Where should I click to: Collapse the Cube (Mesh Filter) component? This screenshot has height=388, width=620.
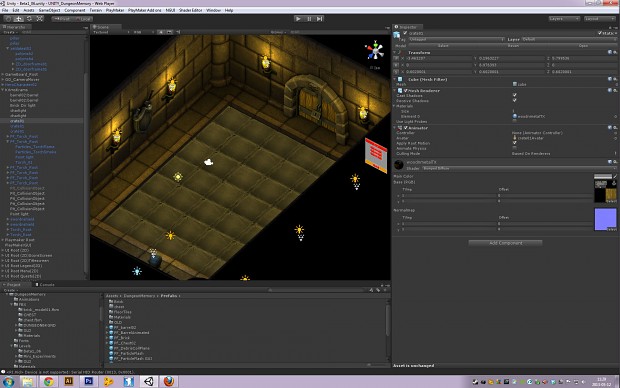395,79
